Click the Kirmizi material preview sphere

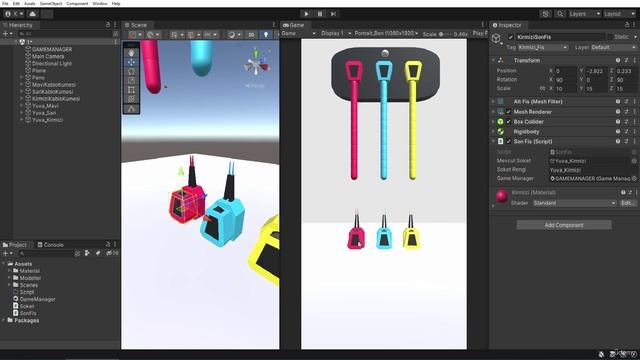(502, 196)
